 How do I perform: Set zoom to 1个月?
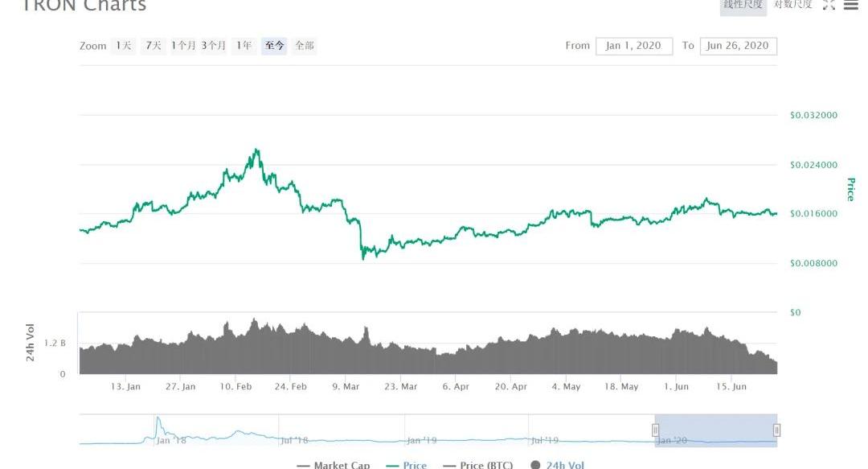click(183, 46)
